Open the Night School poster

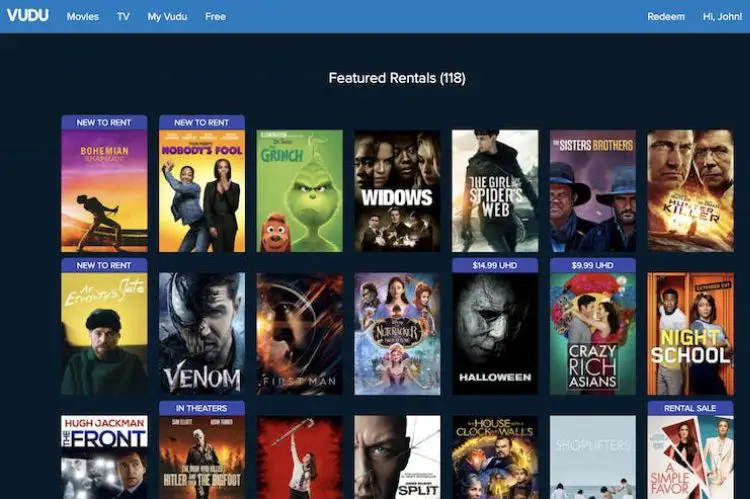pos(690,334)
